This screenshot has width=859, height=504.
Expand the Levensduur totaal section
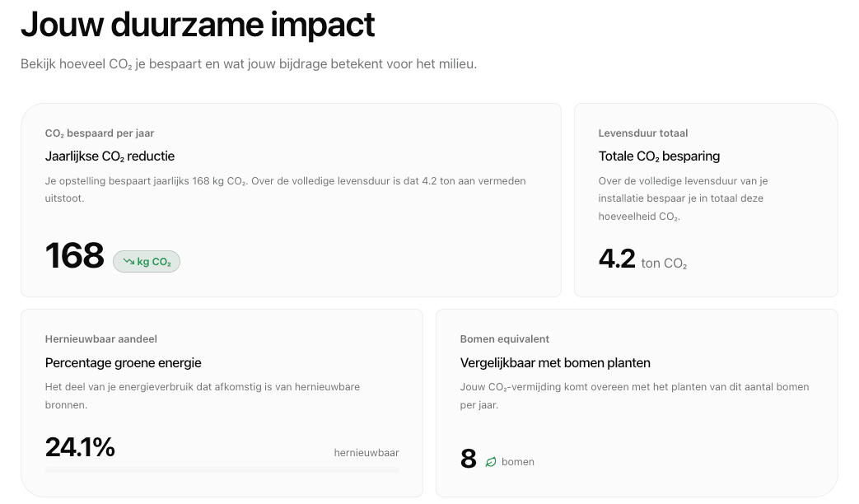643,133
